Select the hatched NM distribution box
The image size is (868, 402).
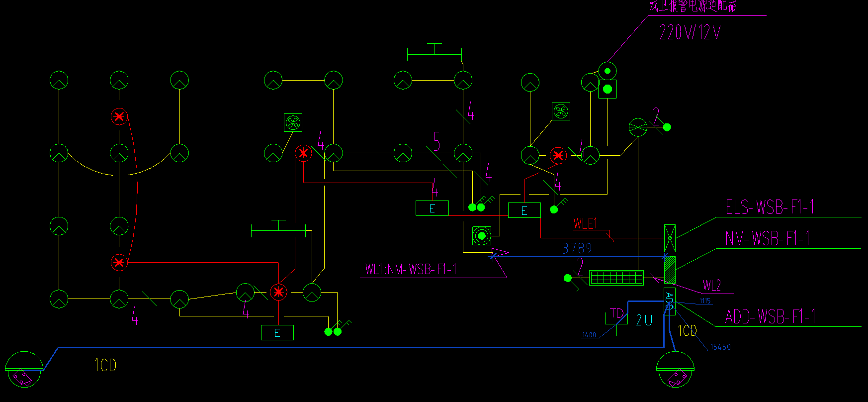pos(670,270)
